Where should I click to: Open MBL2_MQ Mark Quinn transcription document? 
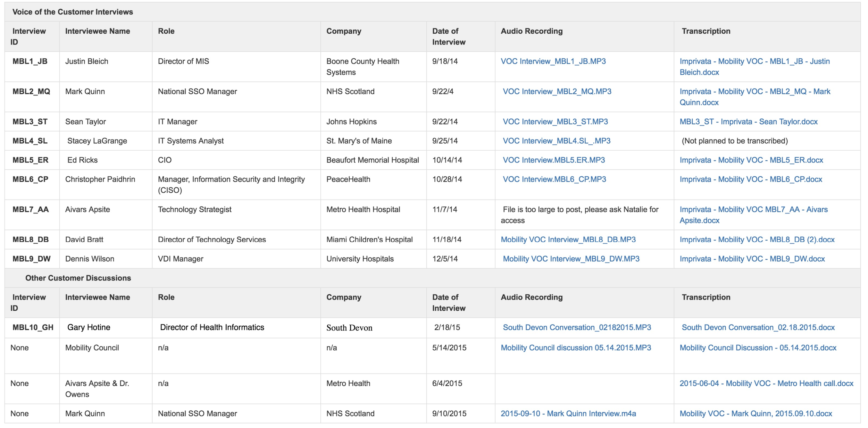pyautogui.click(x=754, y=92)
